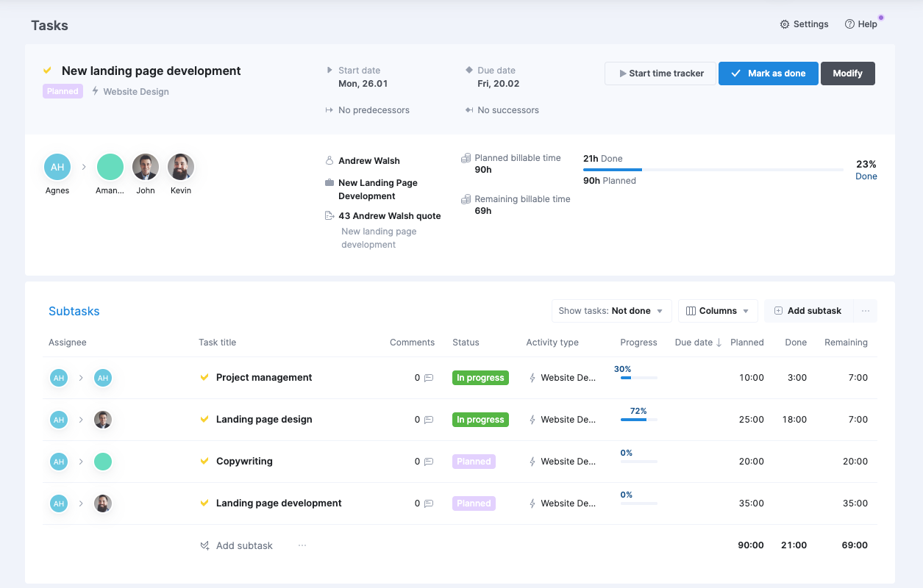Click the Agnes AH avatar circle

[57, 167]
